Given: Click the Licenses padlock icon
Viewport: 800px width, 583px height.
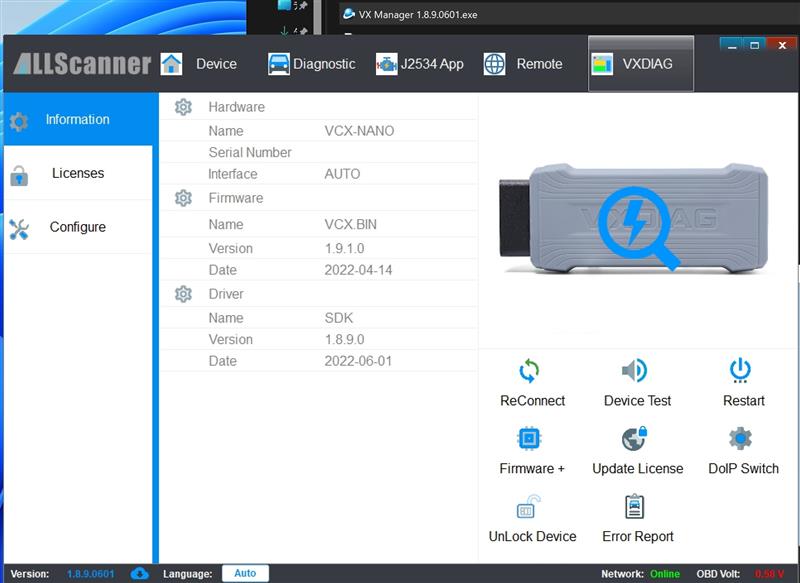Looking at the screenshot, I should pos(19,175).
